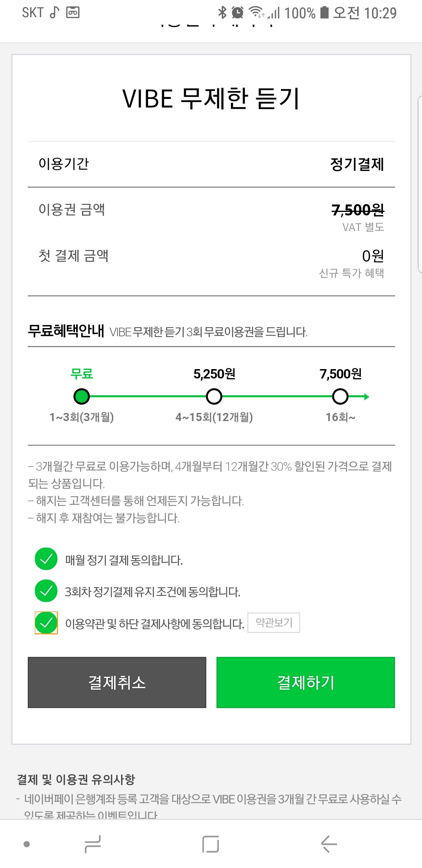Uncheck the monthly recurring payment agreement (매월 정기 결제)
Screen dimensions: 422x868
tap(46, 559)
